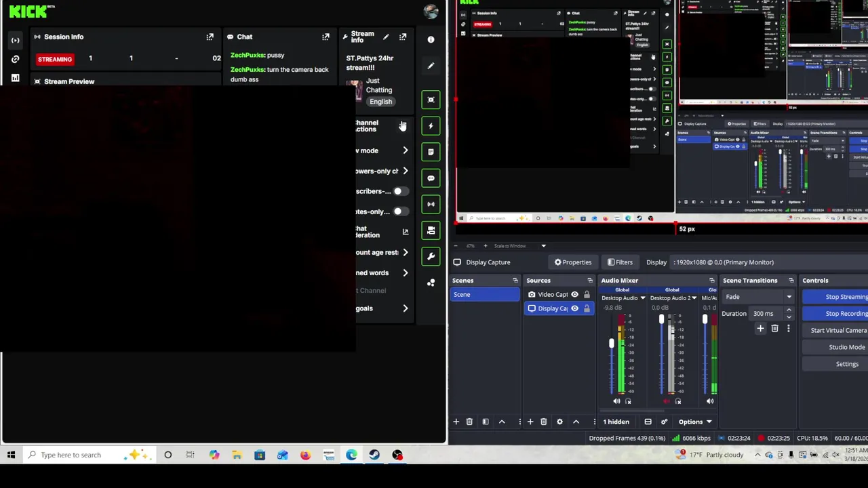Open the link icon in Kick left sidebar
This screenshot has height=488, width=868.
15,59
